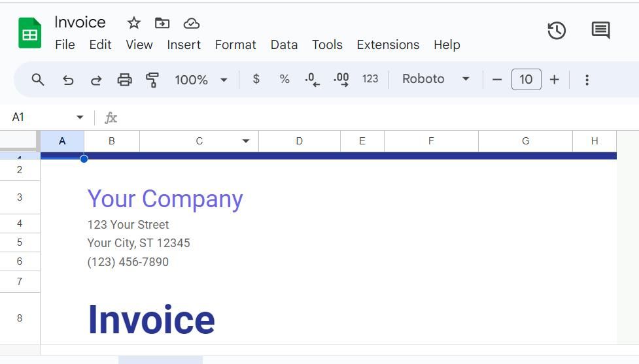Select row 6 header
This screenshot has height=364, width=639.
20,261
